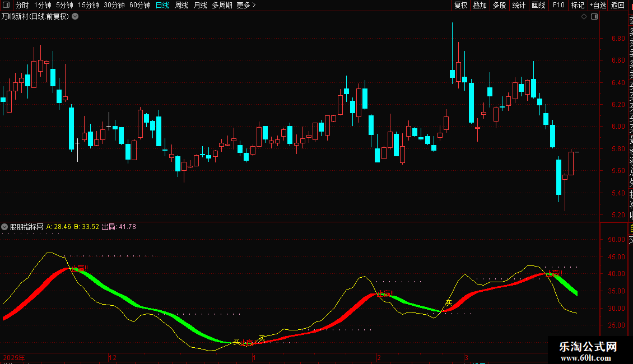
Task: Open 多周期 multi-period view
Action: (222, 5)
